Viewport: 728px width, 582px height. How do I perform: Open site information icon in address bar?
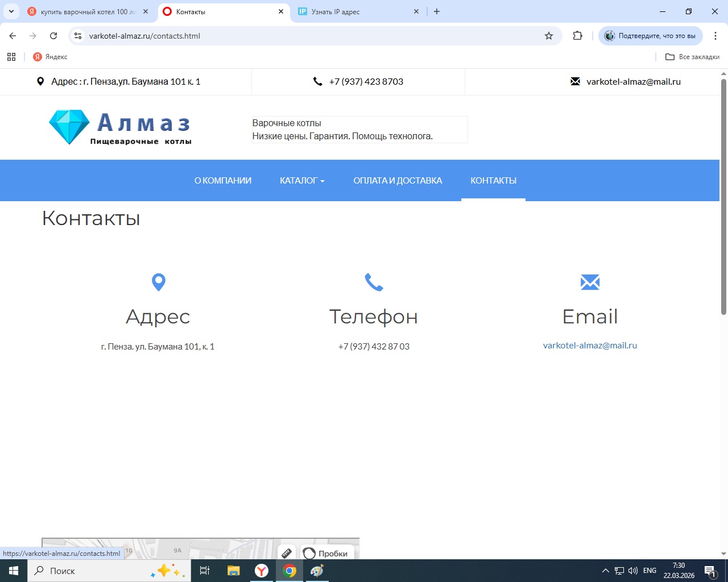tap(78, 36)
